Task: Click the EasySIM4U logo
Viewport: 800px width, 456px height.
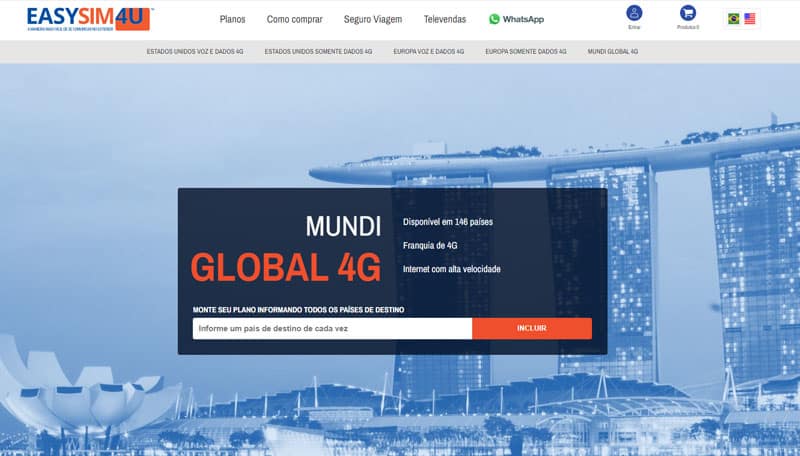Action: (x=90, y=19)
